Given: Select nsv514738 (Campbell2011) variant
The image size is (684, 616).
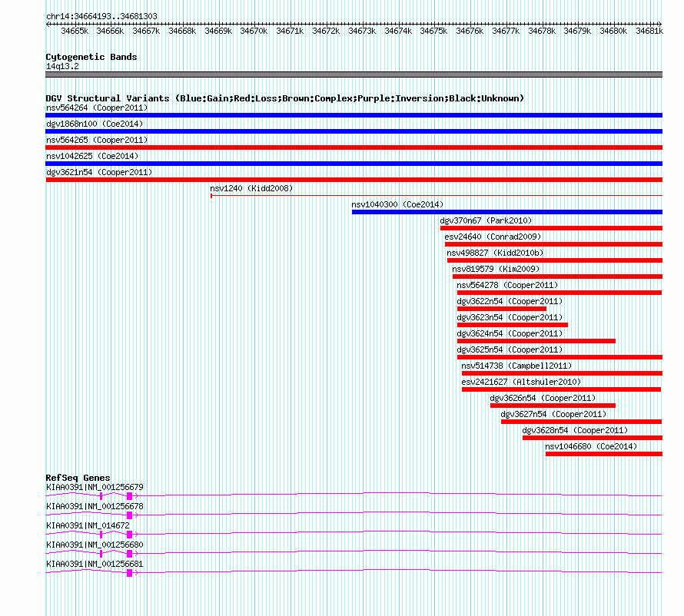Looking at the screenshot, I should click(516, 366).
